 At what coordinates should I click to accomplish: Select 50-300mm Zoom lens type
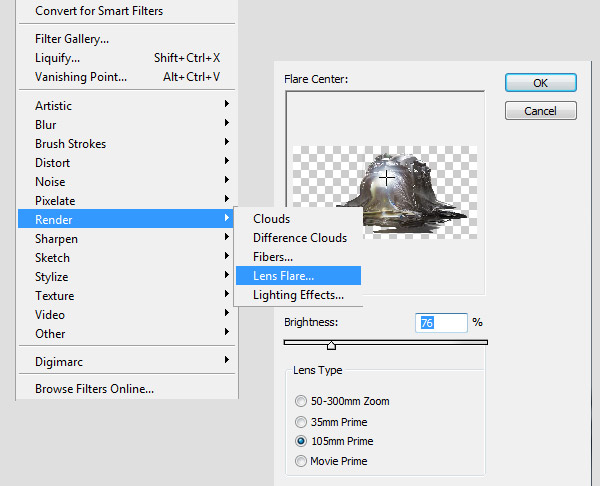tap(342, 401)
